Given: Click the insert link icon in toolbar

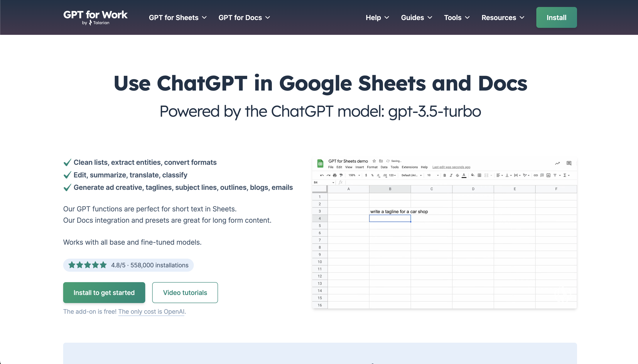Looking at the screenshot, I should point(535,175).
